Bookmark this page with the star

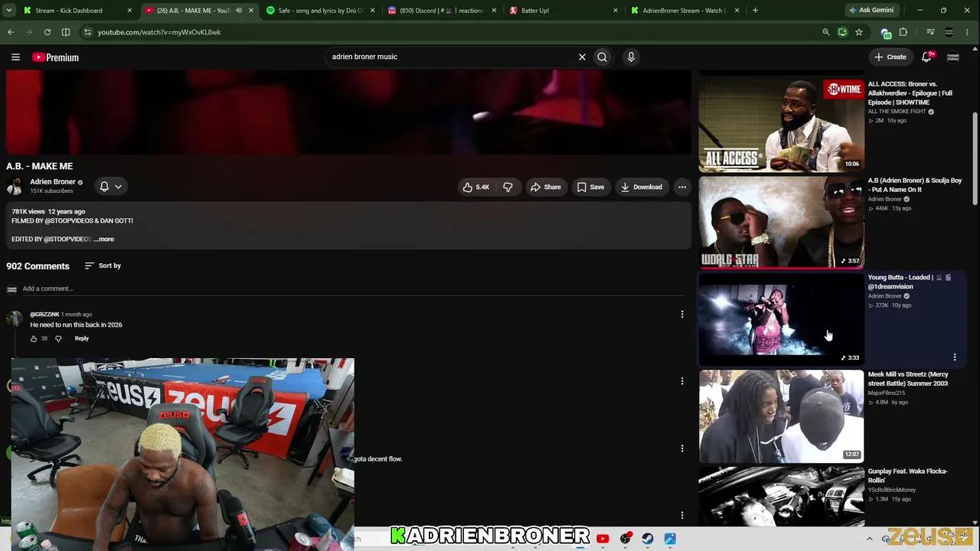[859, 32]
